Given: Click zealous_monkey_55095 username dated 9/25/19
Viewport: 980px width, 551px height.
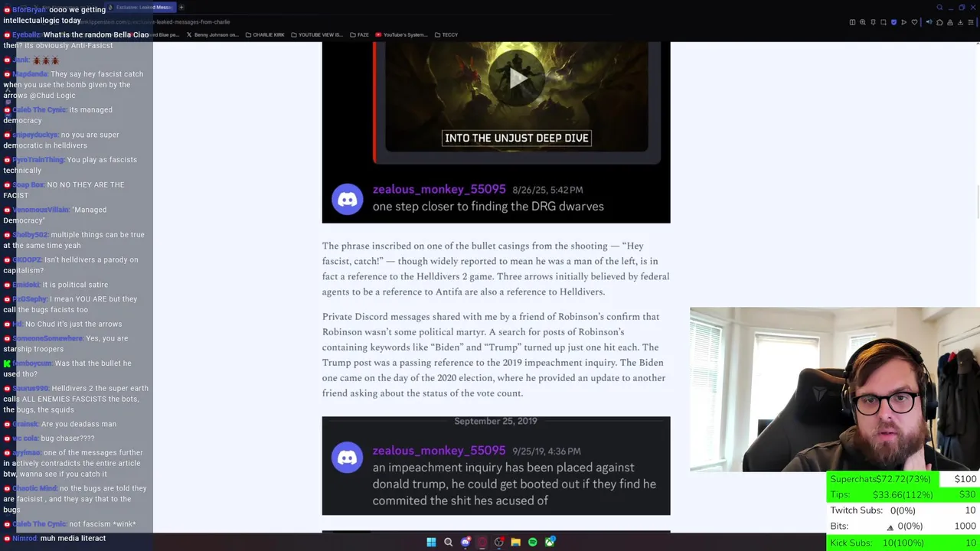Looking at the screenshot, I should (439, 451).
